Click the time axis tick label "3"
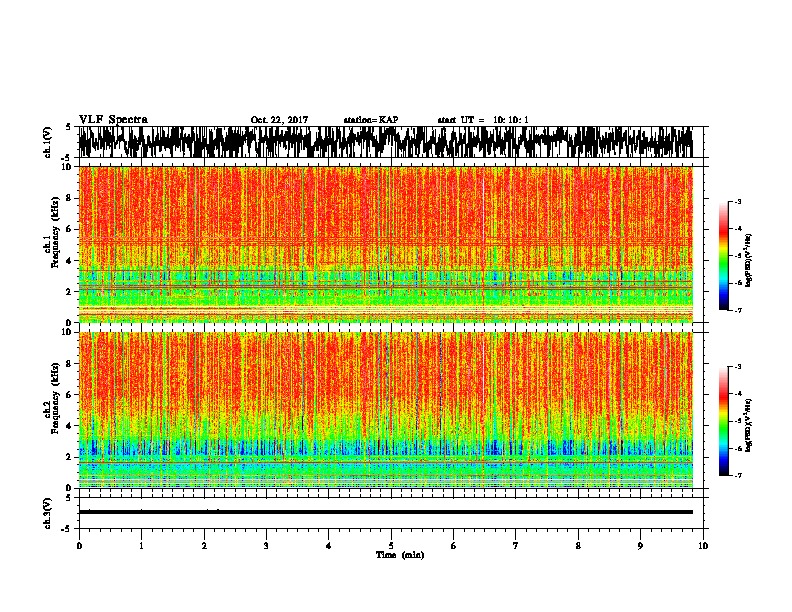This screenshot has width=792, height=612. point(266,546)
